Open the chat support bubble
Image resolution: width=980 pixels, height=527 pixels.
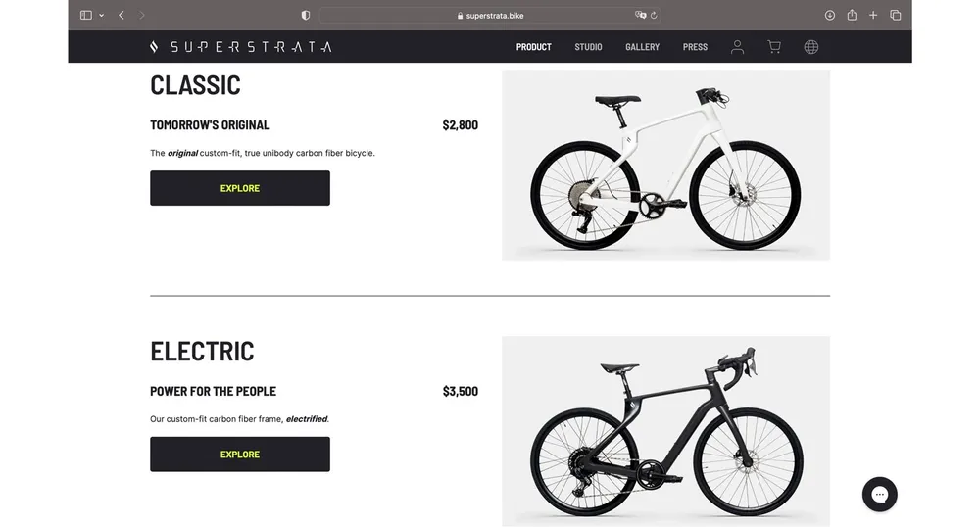coord(879,495)
